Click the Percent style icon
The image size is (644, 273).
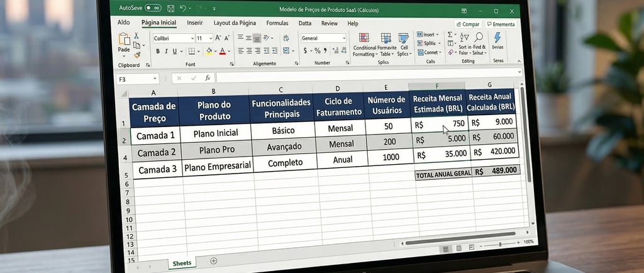click(317, 51)
